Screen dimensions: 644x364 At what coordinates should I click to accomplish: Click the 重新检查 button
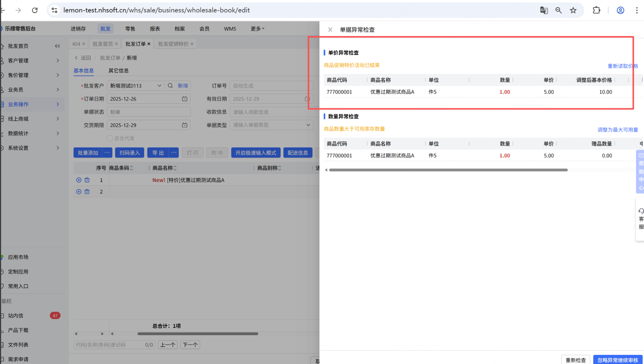pos(576,360)
